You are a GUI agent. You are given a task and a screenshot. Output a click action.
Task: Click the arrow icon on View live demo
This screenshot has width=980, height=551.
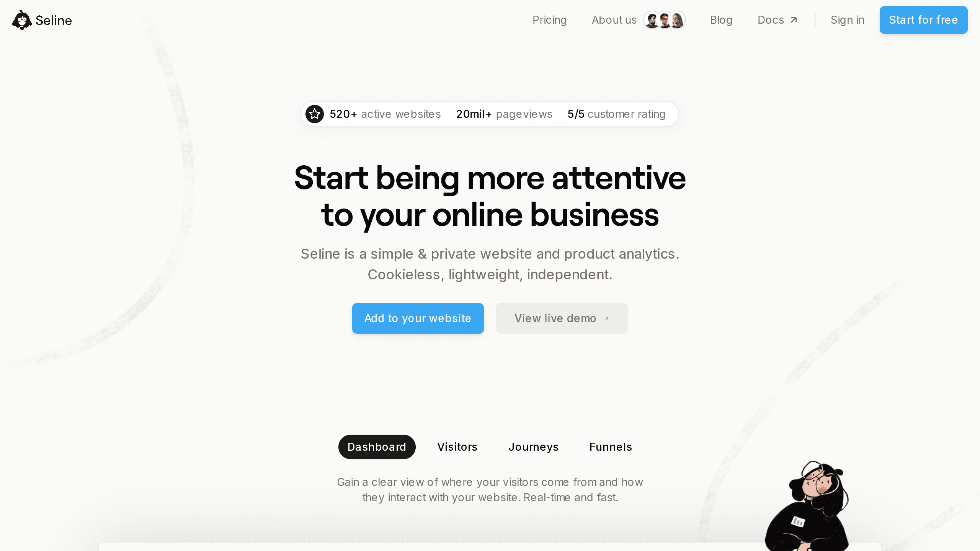click(x=606, y=318)
